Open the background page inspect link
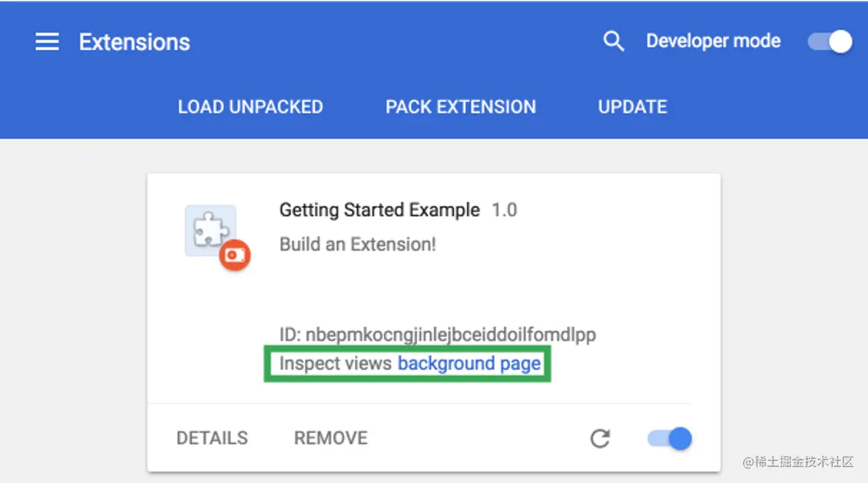The image size is (868, 483). pos(469,364)
